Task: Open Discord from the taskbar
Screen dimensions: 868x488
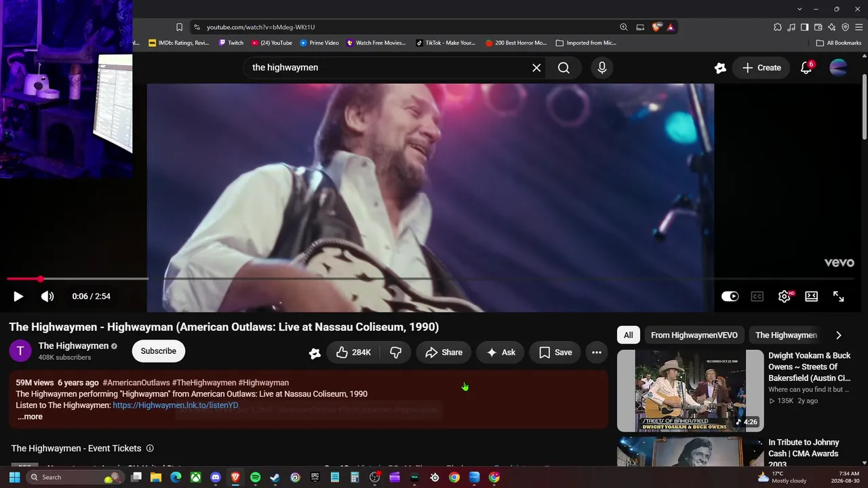Action: coord(216,477)
